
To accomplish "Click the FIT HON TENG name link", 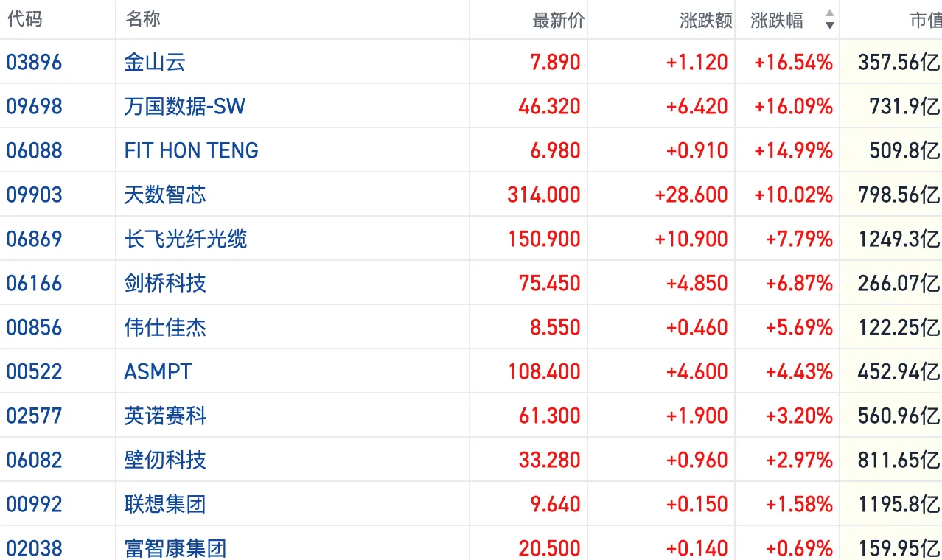I will pos(191,150).
